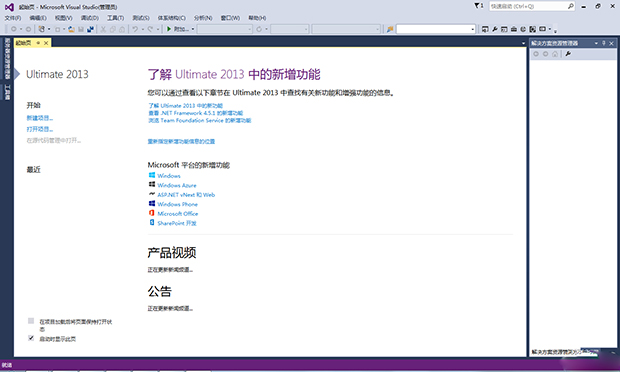Click the browser refresh toolbar icon
Screen dimensions: 620x372
(x=259, y=29)
